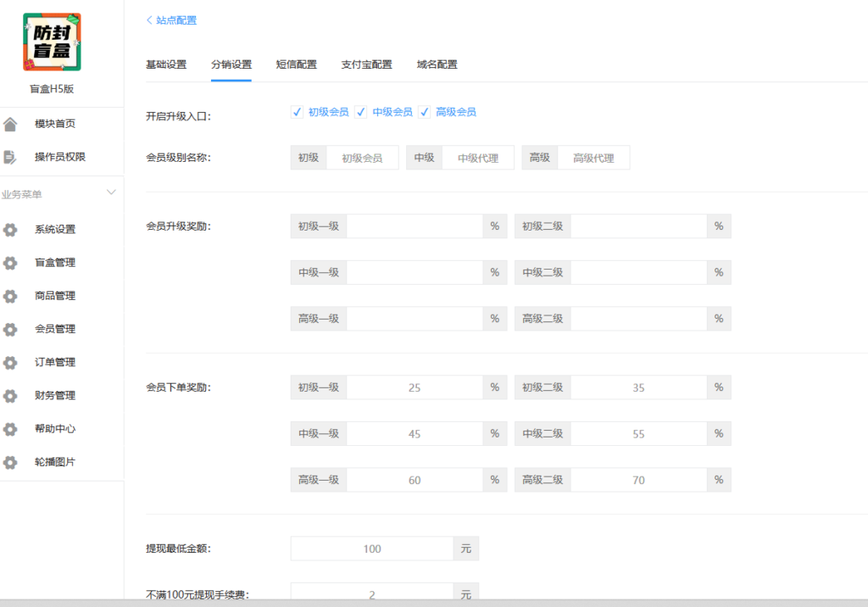Toggle the 中级会员 checkbox
868x607 pixels.
point(361,112)
